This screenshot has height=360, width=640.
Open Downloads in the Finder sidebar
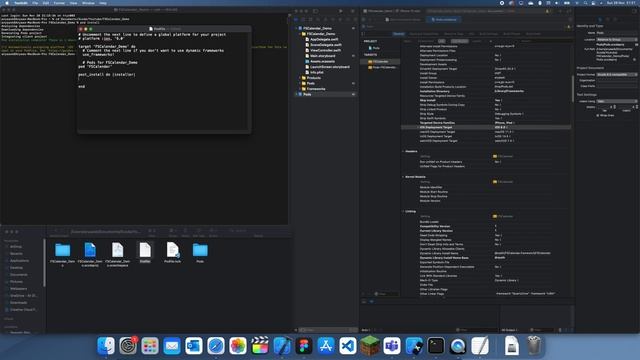(x=19, y=302)
